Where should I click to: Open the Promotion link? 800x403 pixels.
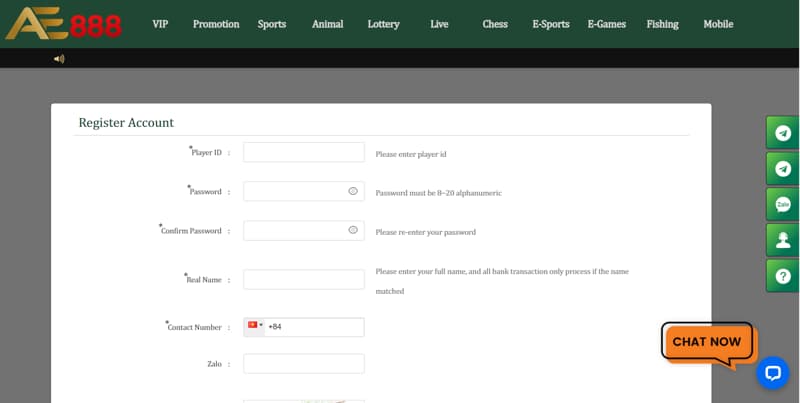click(x=216, y=24)
